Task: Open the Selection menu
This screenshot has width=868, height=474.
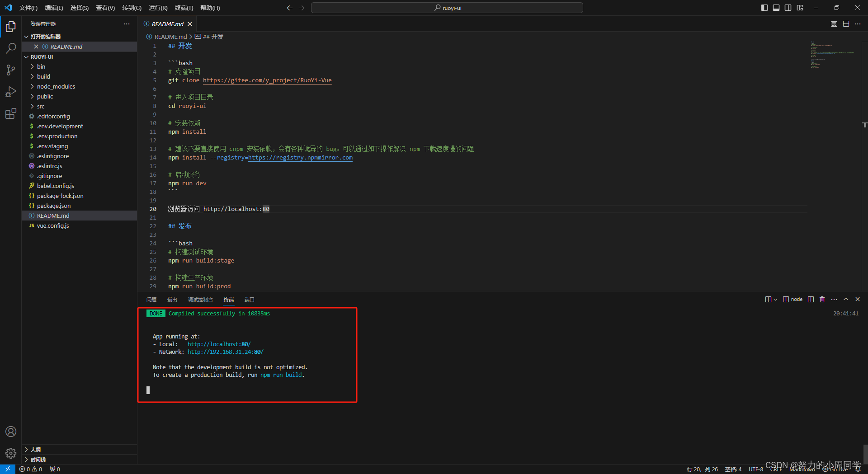Action: click(80, 8)
